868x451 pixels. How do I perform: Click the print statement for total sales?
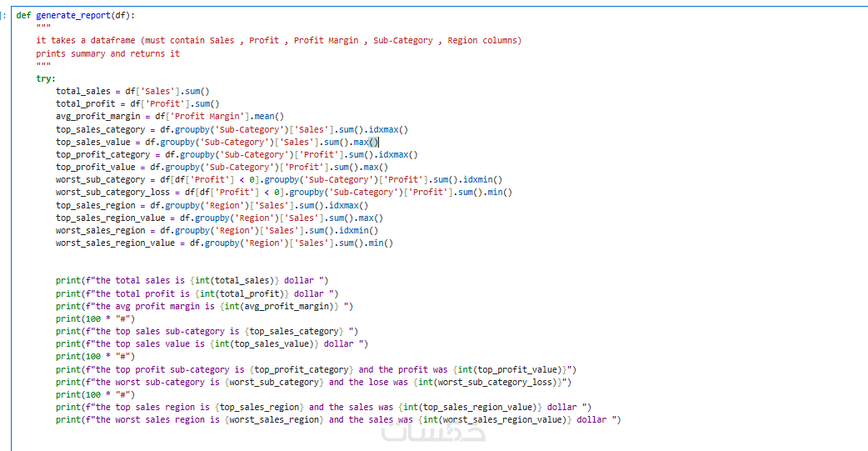(192, 281)
